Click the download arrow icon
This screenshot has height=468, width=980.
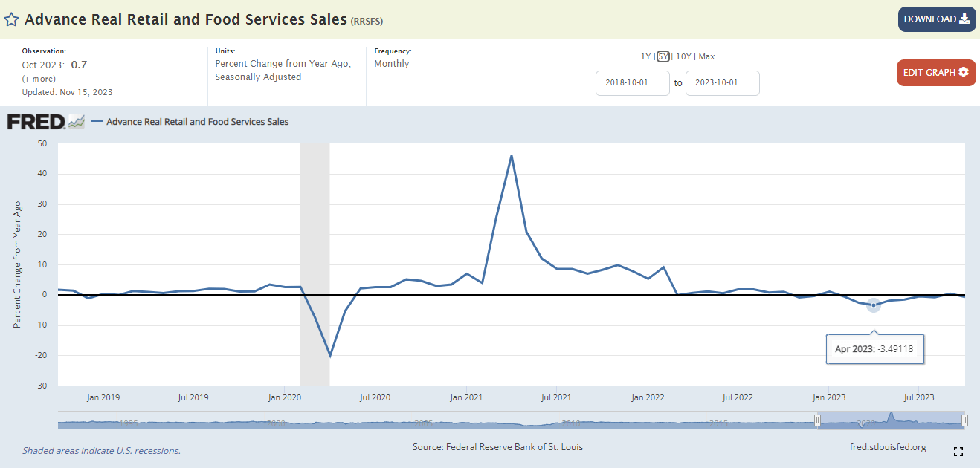coord(964,19)
